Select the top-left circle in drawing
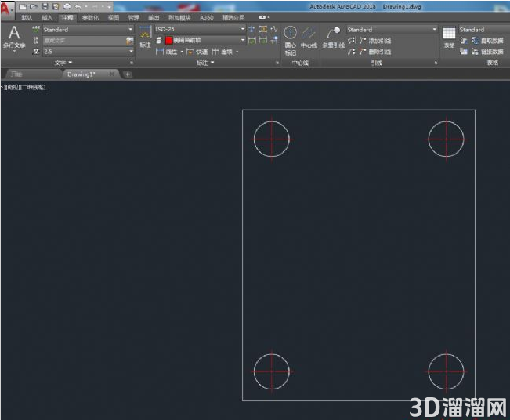The height and width of the screenshot is (420, 510). point(272,139)
